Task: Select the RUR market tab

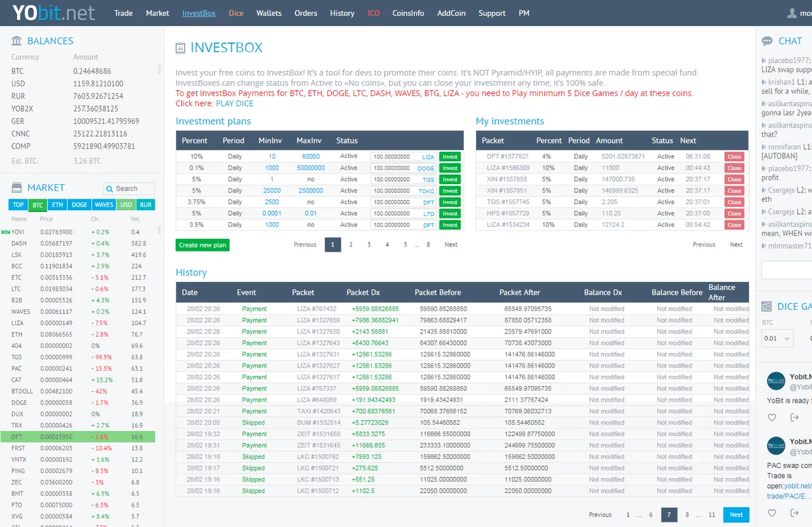Action: (146, 204)
